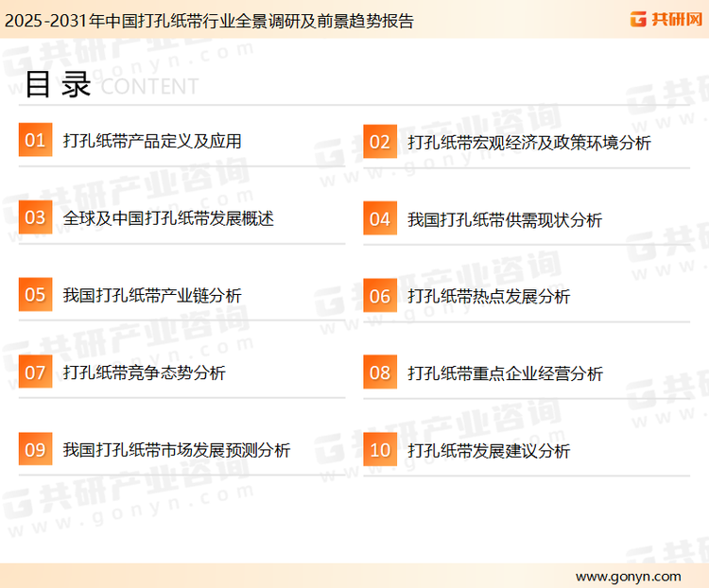Screen dimensions: 709x588
Task: Select chapter 打孔纸带发展建议分析
Action: 489,452
